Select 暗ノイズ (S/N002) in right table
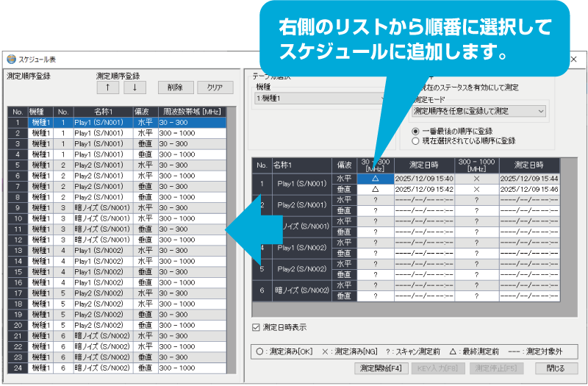Image resolution: width=588 pixels, height=386 pixels. click(x=302, y=290)
